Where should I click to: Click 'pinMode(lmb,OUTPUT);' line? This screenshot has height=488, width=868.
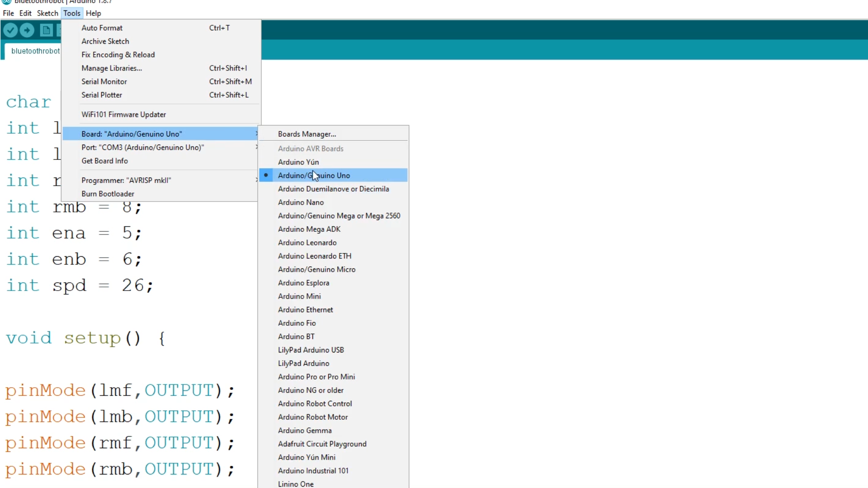click(120, 417)
